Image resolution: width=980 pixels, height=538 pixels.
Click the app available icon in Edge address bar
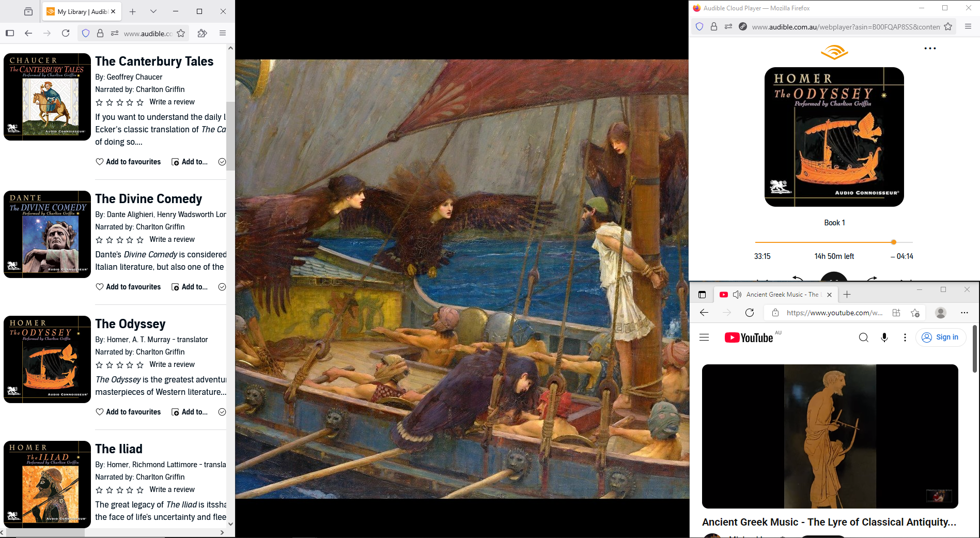[896, 313]
